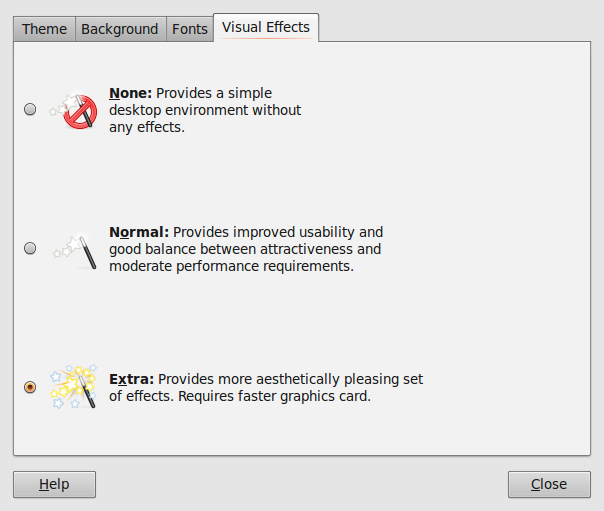The width and height of the screenshot is (604, 511).
Task: Click the plain magic wand icon for Normal effects
Action: pyautogui.click(x=75, y=249)
